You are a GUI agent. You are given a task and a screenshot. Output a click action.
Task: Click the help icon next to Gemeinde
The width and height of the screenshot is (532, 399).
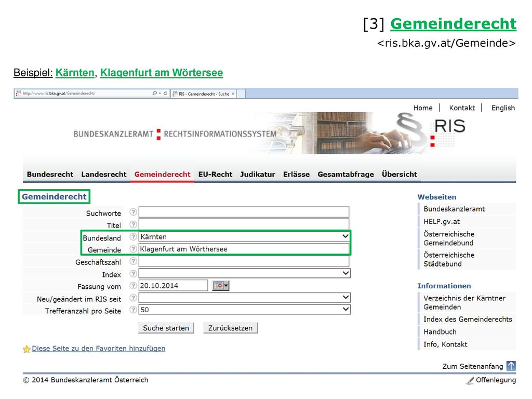coord(133,249)
